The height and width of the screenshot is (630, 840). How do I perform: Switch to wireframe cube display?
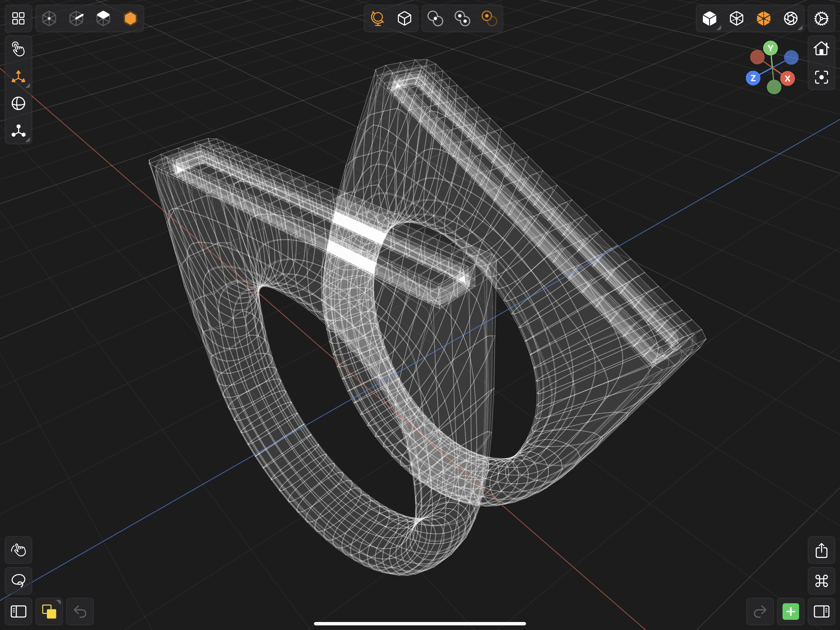tap(736, 18)
